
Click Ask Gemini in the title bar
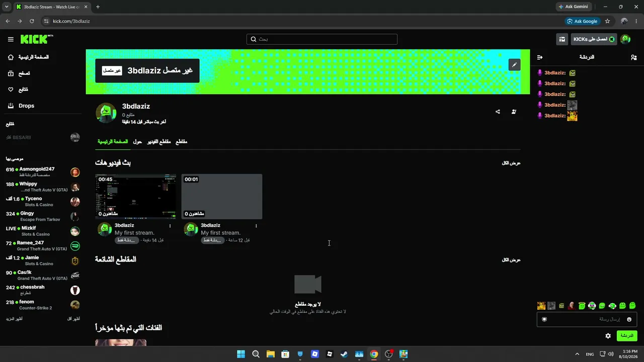tap(573, 7)
